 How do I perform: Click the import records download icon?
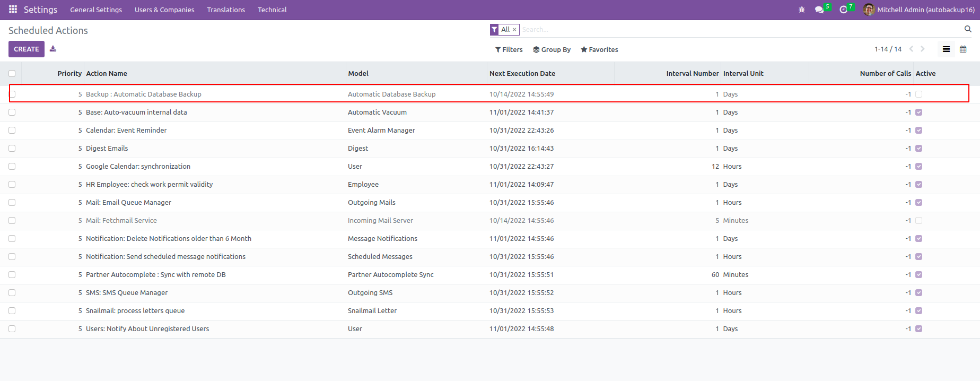click(x=53, y=49)
